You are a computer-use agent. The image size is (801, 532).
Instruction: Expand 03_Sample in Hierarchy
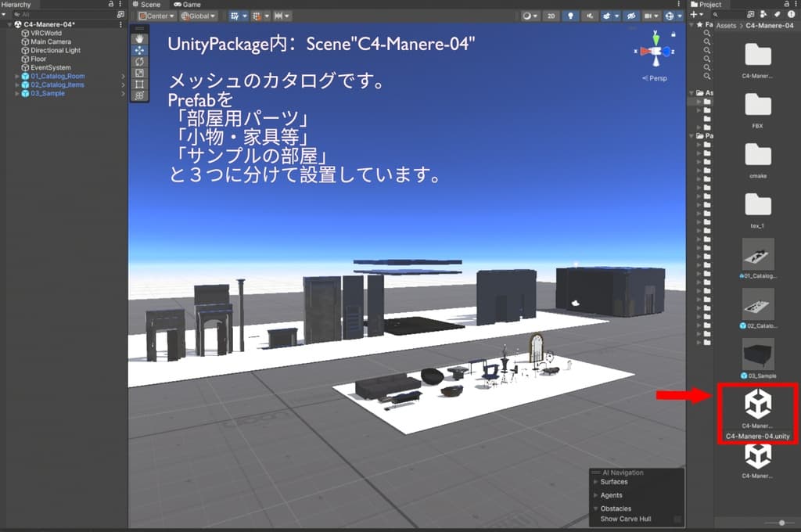click(17, 94)
